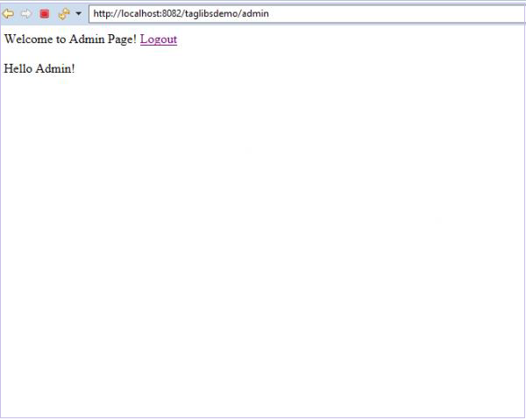The image size is (526, 420).
Task: Stop loading with the red stop icon
Action: (x=45, y=14)
